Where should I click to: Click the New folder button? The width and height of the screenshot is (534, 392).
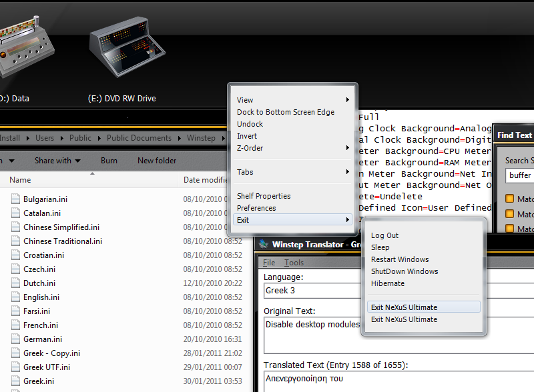point(157,161)
